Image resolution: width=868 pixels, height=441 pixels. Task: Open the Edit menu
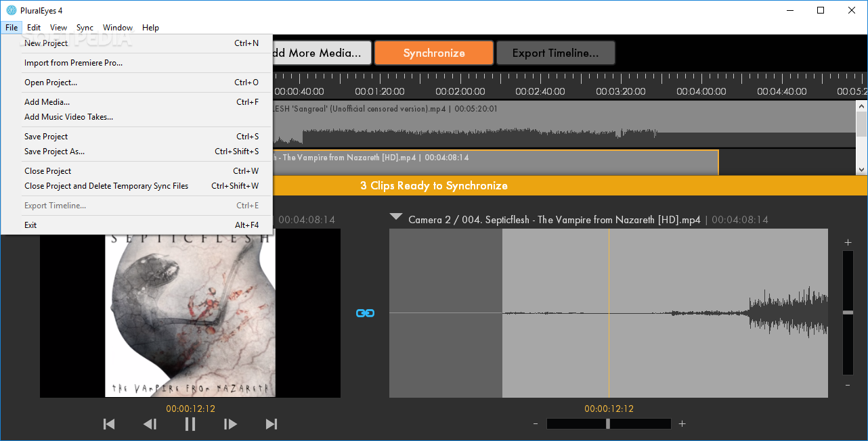click(34, 28)
